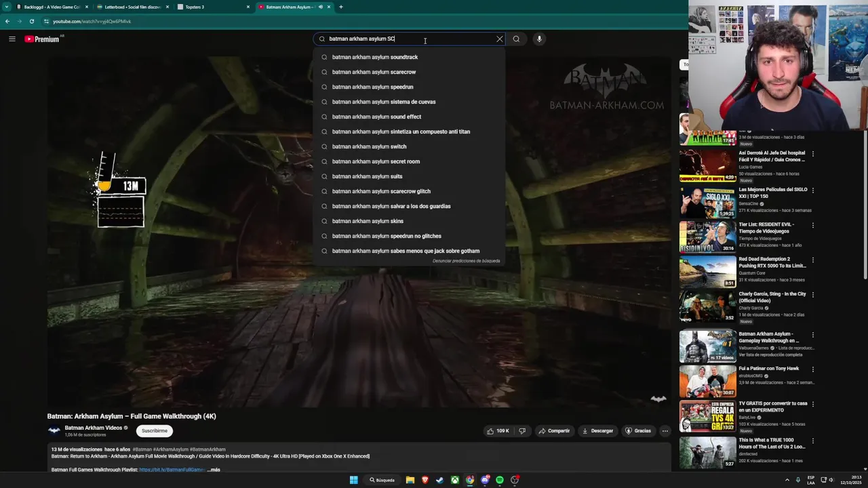Close the Letterboxd tab
Screen dimensions: 868x488
click(x=167, y=7)
